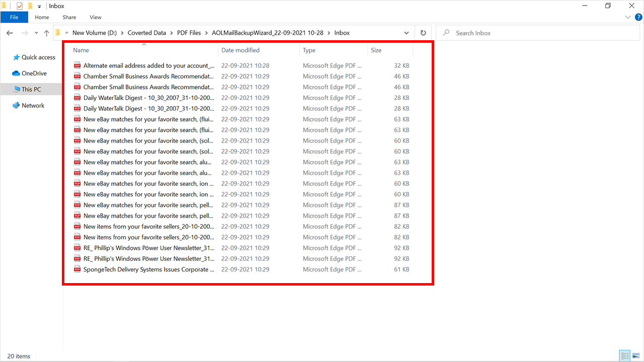This screenshot has width=644, height=362.
Task: Expand hidden breadcrumb path double chevron
Action: pyautogui.click(x=67, y=33)
